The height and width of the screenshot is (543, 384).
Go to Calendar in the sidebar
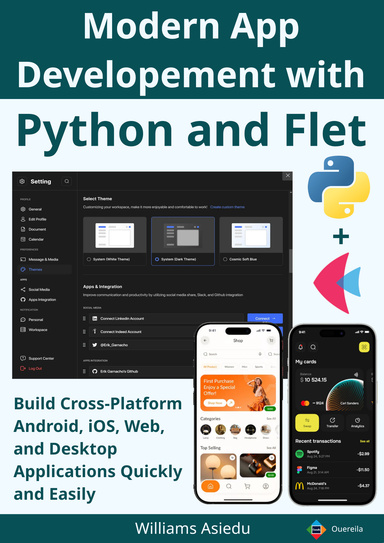coord(32,239)
